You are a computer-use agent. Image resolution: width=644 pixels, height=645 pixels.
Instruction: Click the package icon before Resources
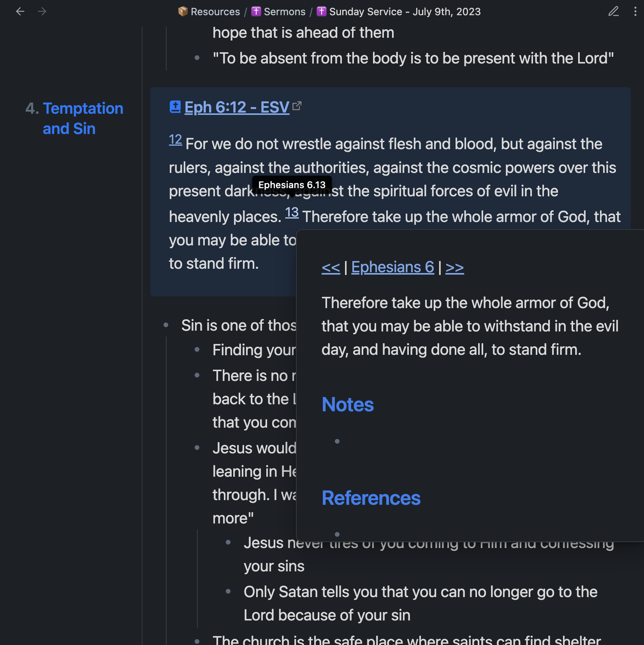coord(183,11)
